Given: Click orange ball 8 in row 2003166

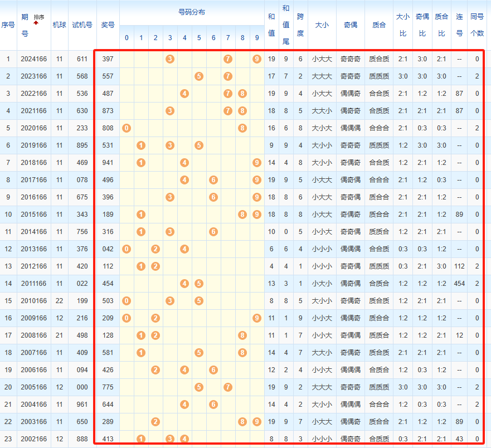Looking at the screenshot, I should click(242, 422).
